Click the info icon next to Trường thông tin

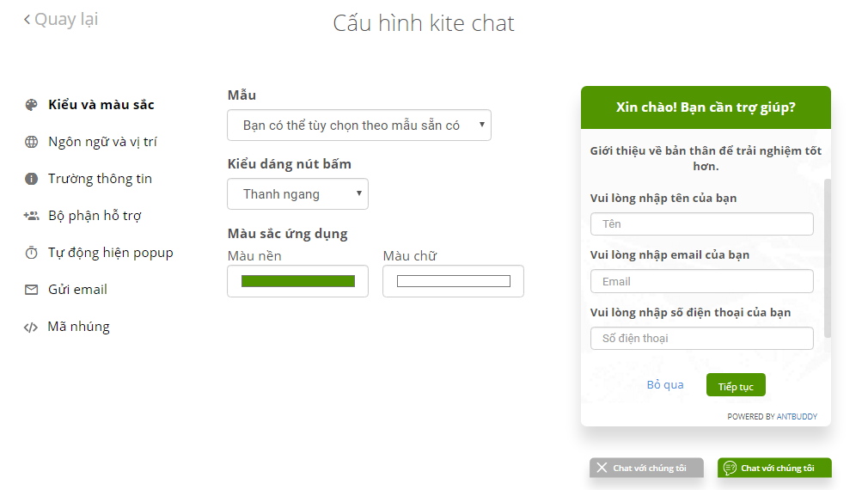click(x=31, y=179)
